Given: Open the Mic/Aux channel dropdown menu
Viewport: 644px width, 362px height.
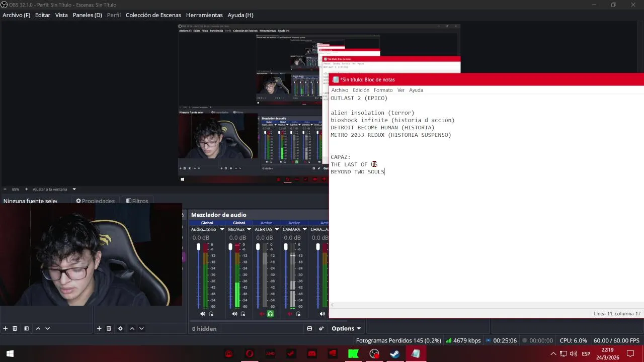Looking at the screenshot, I should [249, 229].
